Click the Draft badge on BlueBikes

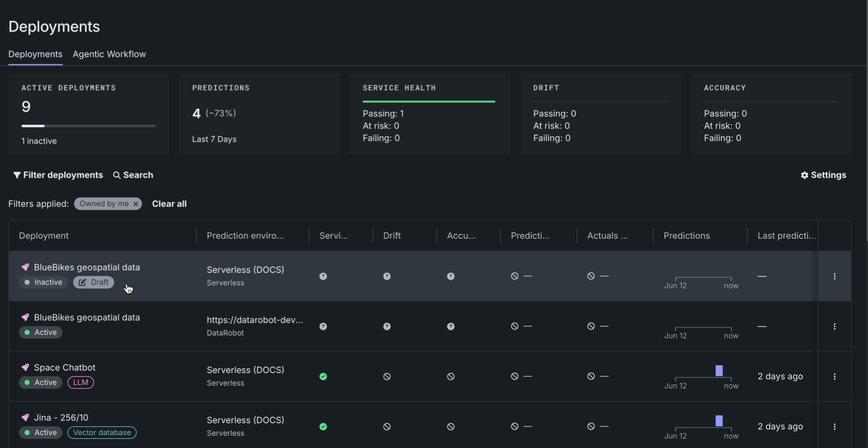(94, 282)
